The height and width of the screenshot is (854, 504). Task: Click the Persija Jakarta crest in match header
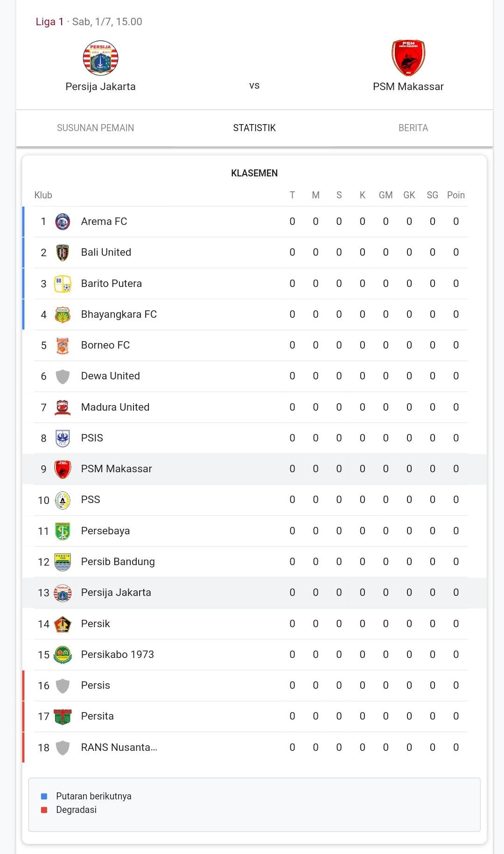click(100, 58)
